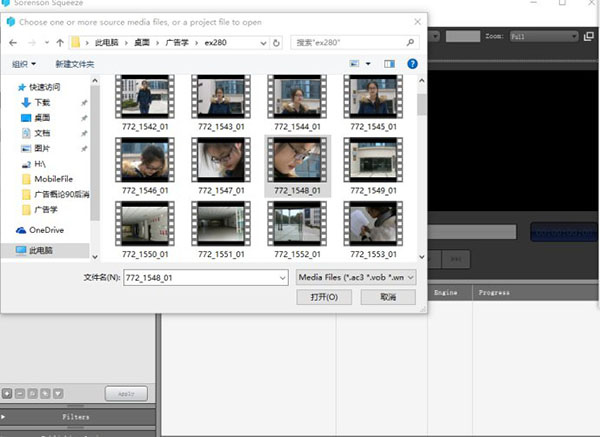Select video 772_1552_01

(297, 230)
